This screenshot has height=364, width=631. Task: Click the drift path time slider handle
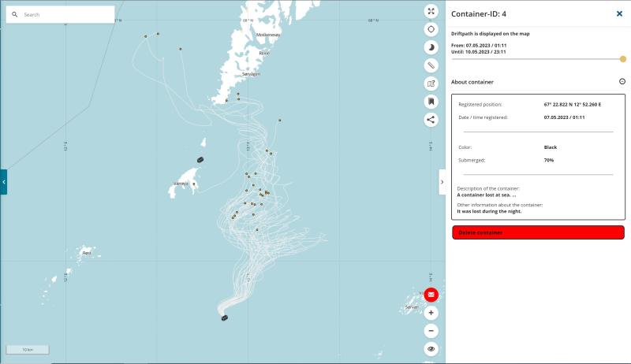(623, 59)
